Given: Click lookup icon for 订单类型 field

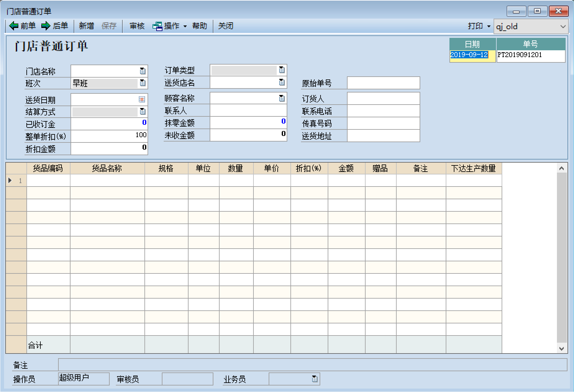Looking at the screenshot, I should (x=282, y=70).
